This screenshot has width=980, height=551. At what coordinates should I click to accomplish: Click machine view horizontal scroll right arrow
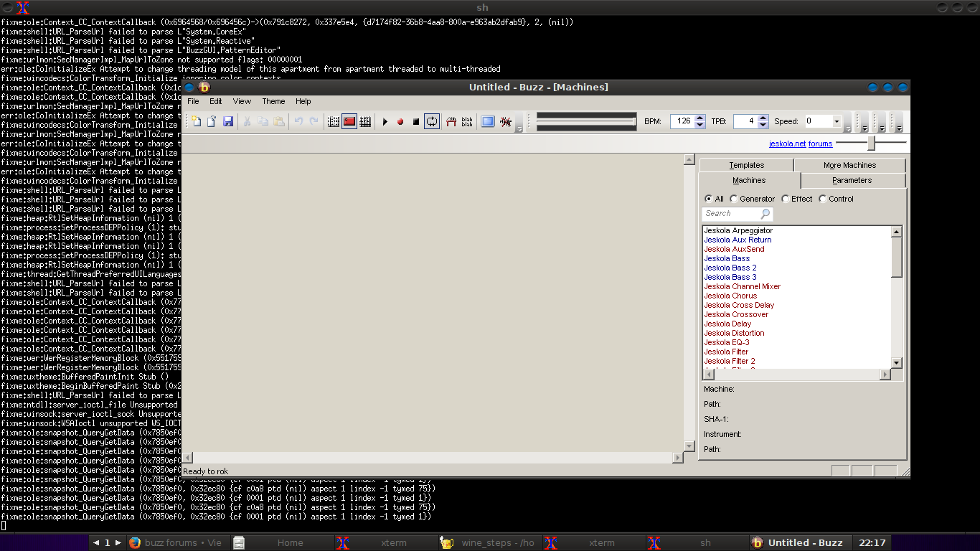678,458
